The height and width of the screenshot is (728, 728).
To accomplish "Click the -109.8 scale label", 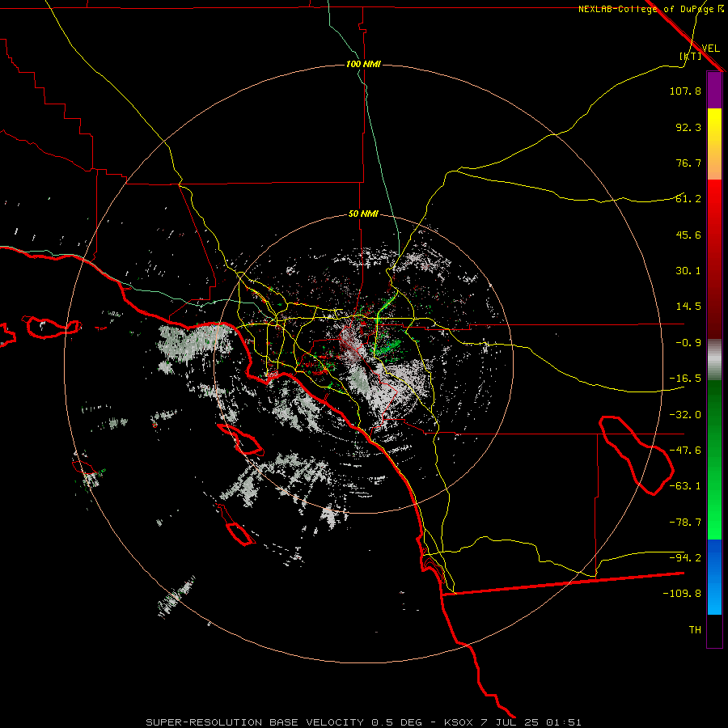I will (x=682, y=594).
